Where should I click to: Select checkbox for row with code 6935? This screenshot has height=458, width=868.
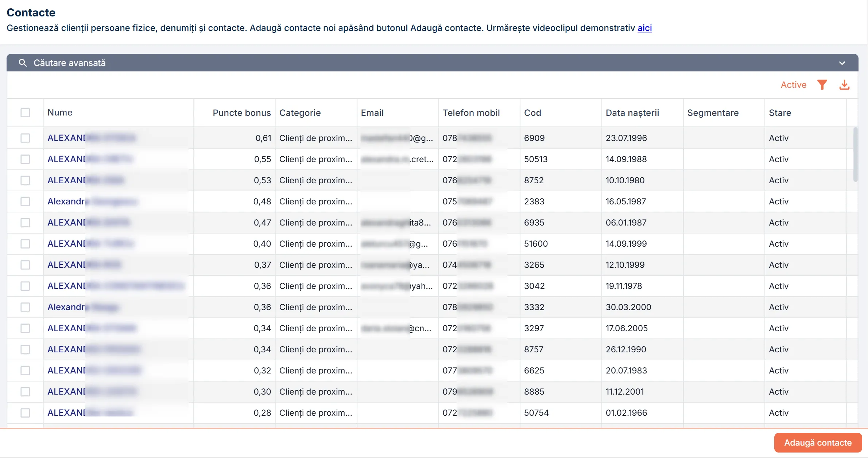coord(25,223)
